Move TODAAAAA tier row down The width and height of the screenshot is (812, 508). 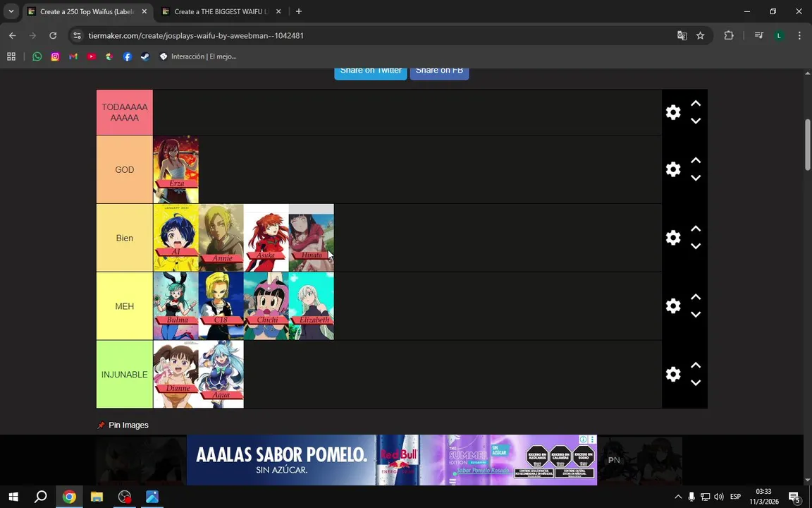(696, 121)
